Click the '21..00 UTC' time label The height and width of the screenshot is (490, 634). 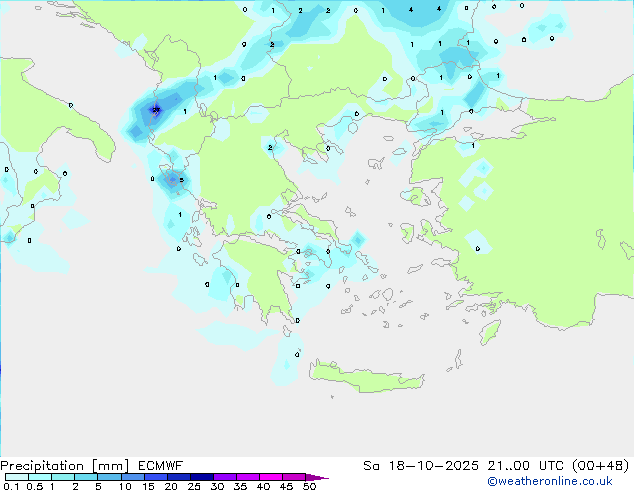click(x=525, y=466)
